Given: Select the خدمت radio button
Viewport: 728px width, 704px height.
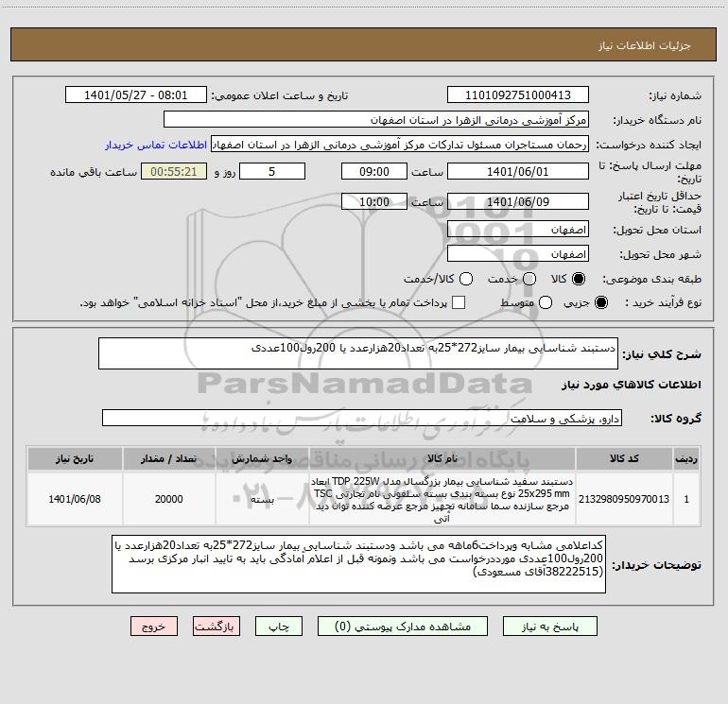Looking at the screenshot, I should pos(529,279).
